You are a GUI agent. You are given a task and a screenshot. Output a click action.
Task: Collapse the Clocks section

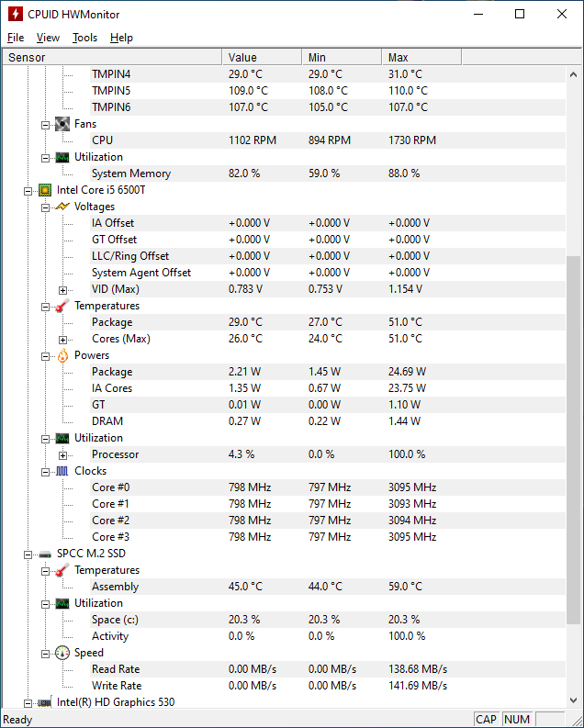46,472
